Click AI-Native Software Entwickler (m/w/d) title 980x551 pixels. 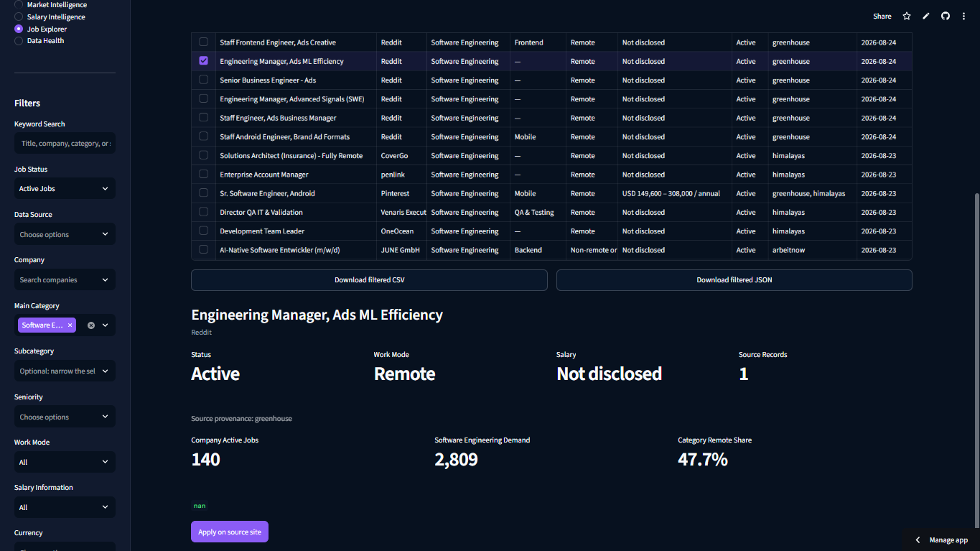(280, 250)
